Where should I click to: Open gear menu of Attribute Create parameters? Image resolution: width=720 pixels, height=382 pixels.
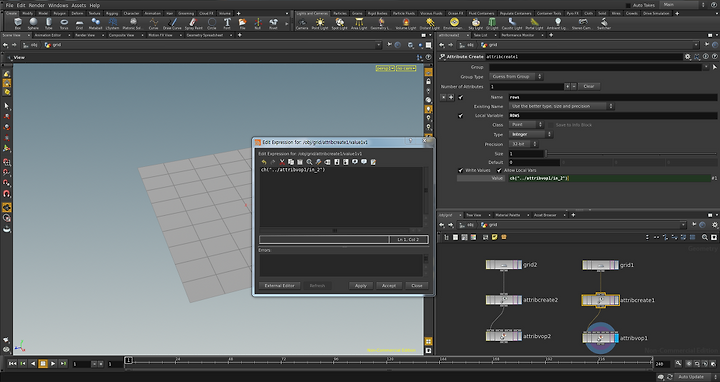pos(687,57)
